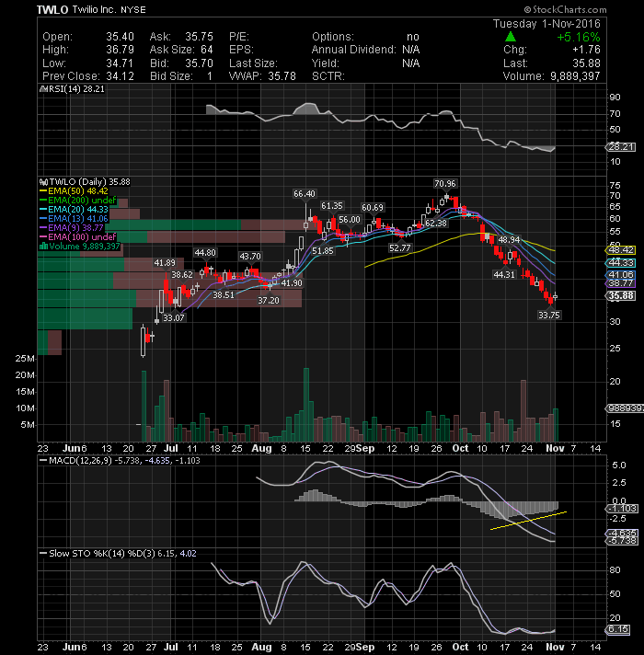Click the Annual Dividend: N/A field
The image size is (644, 655).
(365, 50)
